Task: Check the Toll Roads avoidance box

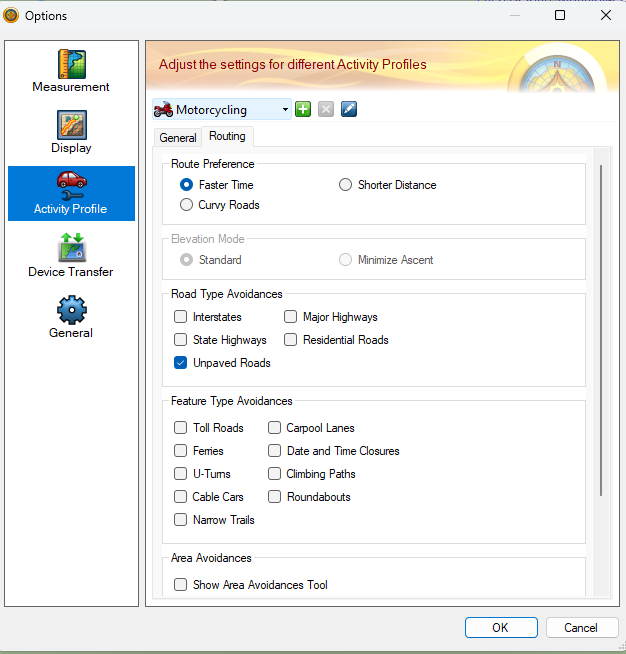Action: pos(181,428)
